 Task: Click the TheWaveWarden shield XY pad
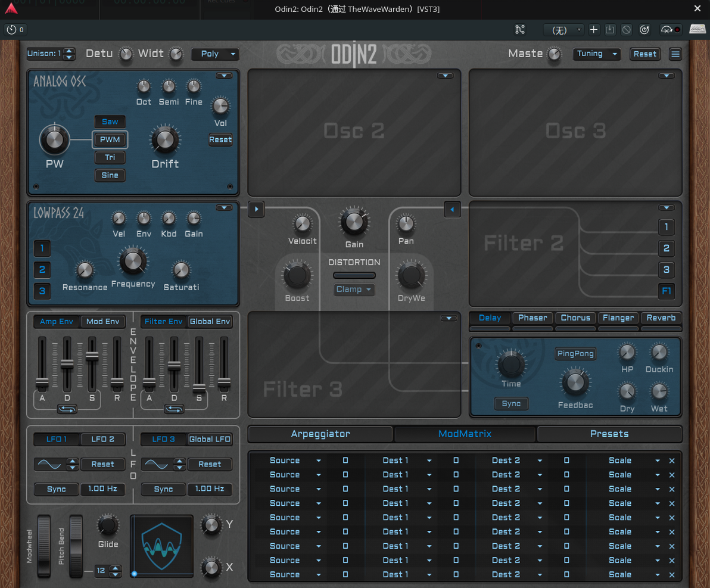tap(161, 546)
